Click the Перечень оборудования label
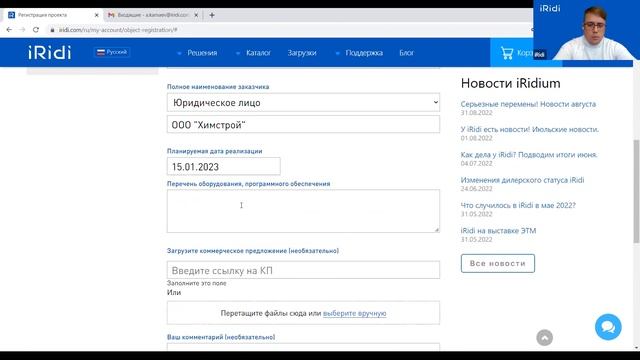Viewport: 640px width, 360px height. point(249,184)
